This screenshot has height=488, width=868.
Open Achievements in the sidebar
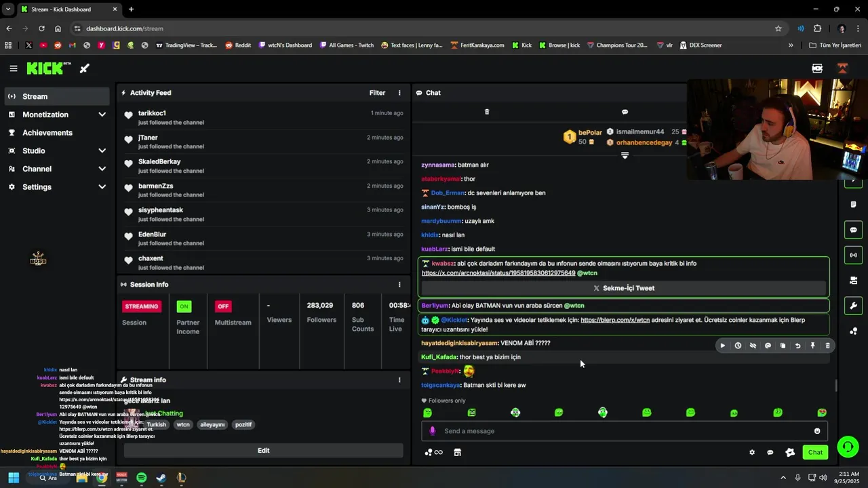[x=57, y=133]
